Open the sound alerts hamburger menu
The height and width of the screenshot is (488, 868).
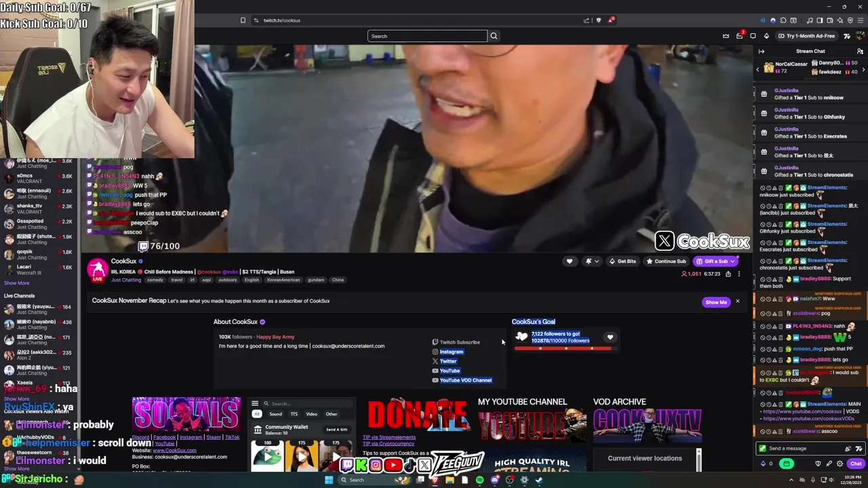point(255,403)
